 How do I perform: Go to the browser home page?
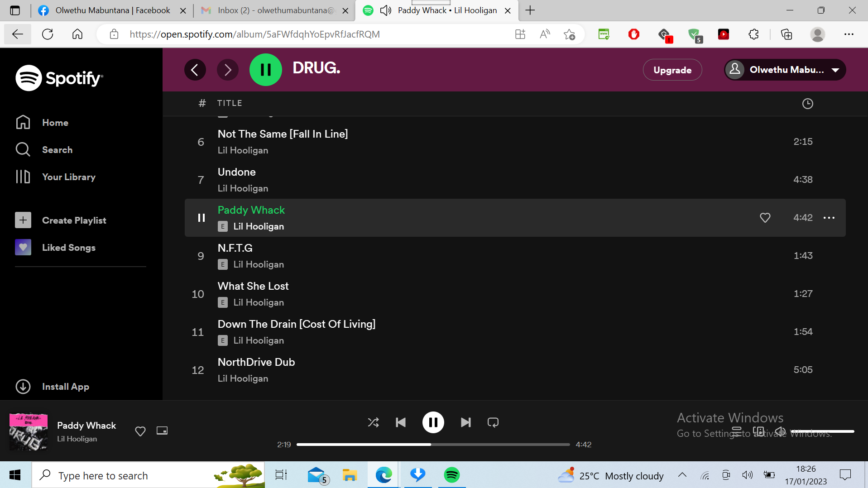tap(77, 34)
